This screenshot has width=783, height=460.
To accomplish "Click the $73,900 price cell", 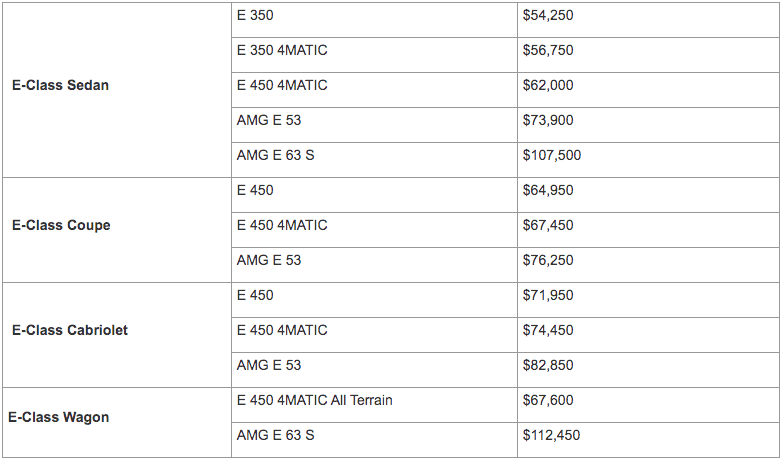I will [x=648, y=125].
